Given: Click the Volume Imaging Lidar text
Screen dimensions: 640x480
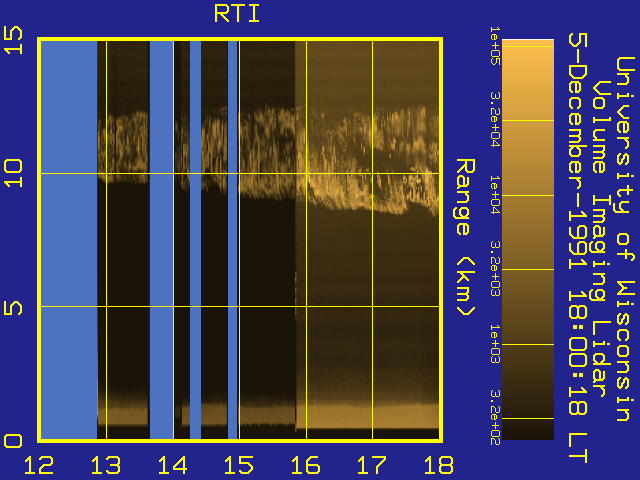Looking at the screenshot, I should click(x=600, y=239).
